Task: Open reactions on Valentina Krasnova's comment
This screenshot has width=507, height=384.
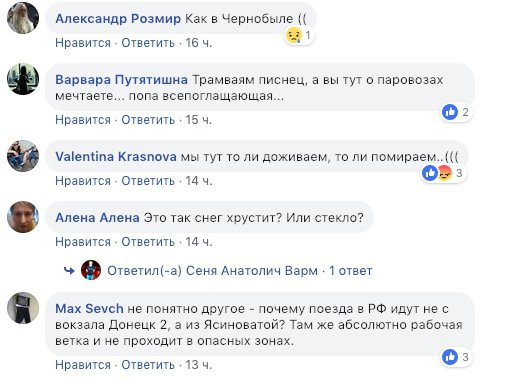Action: [x=443, y=173]
